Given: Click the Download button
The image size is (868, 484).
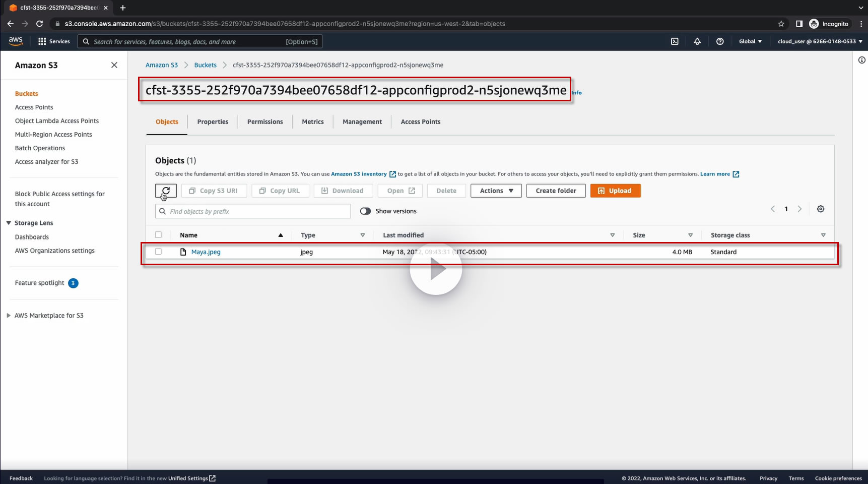Looking at the screenshot, I should coord(343,191).
